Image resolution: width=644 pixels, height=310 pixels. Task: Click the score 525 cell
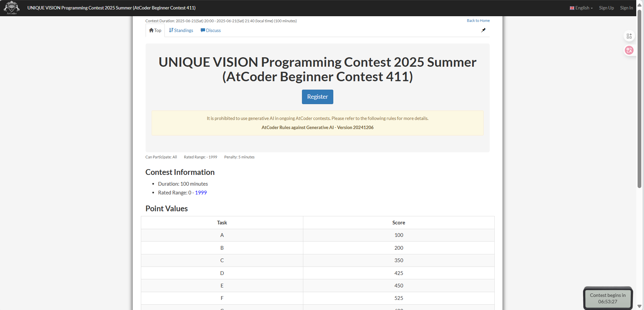point(399,298)
